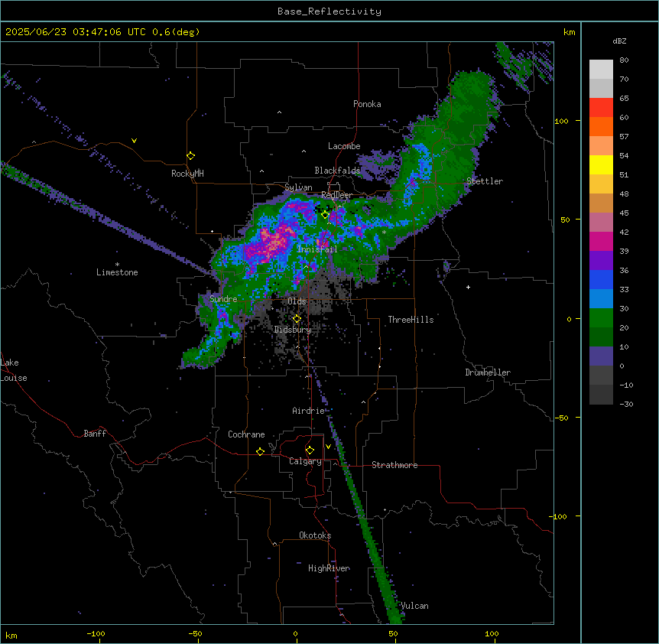This screenshot has height=644, width=659.
Task: Select the yellow diamond marker at Red Deer
Action: click(x=325, y=215)
